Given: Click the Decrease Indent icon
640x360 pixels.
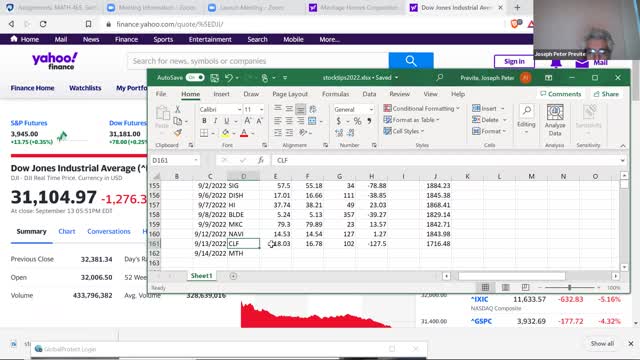Looking at the screenshot, I should [x=278, y=133].
